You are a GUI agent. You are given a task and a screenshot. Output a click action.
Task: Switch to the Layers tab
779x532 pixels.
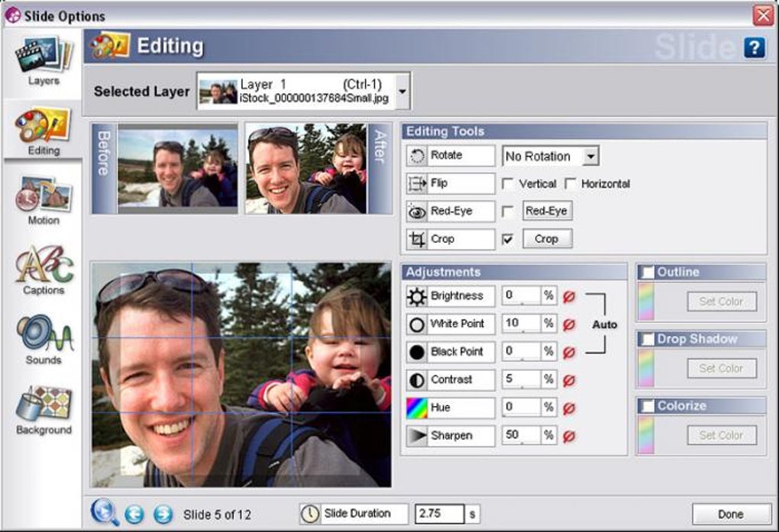coord(44,60)
